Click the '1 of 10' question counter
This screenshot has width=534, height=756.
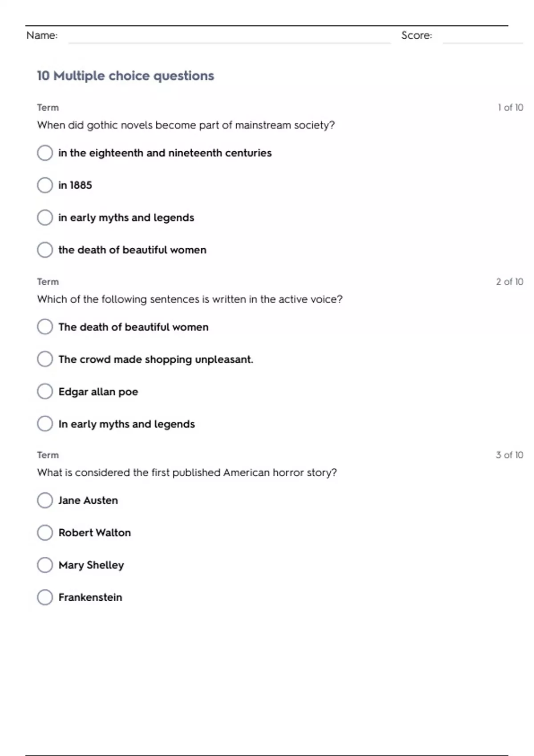point(510,108)
